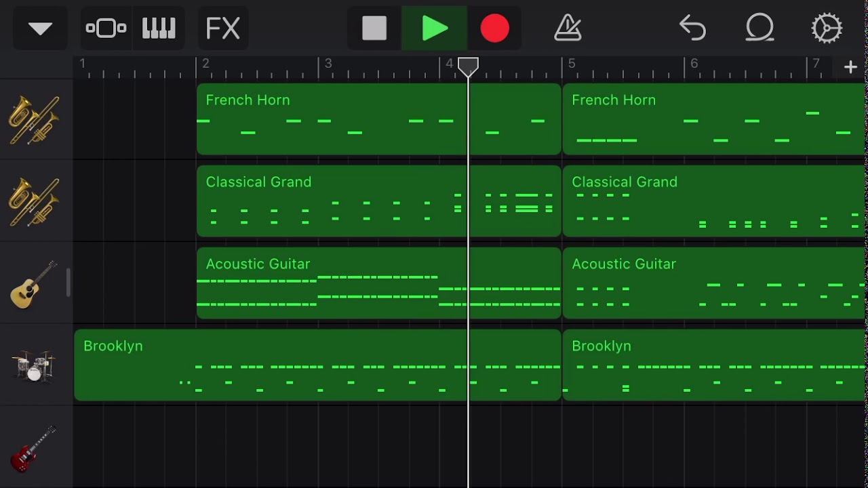This screenshot has height=488, width=868.
Task: Select the Brooklyn drum region starting at bar 1
Action: 318,365
